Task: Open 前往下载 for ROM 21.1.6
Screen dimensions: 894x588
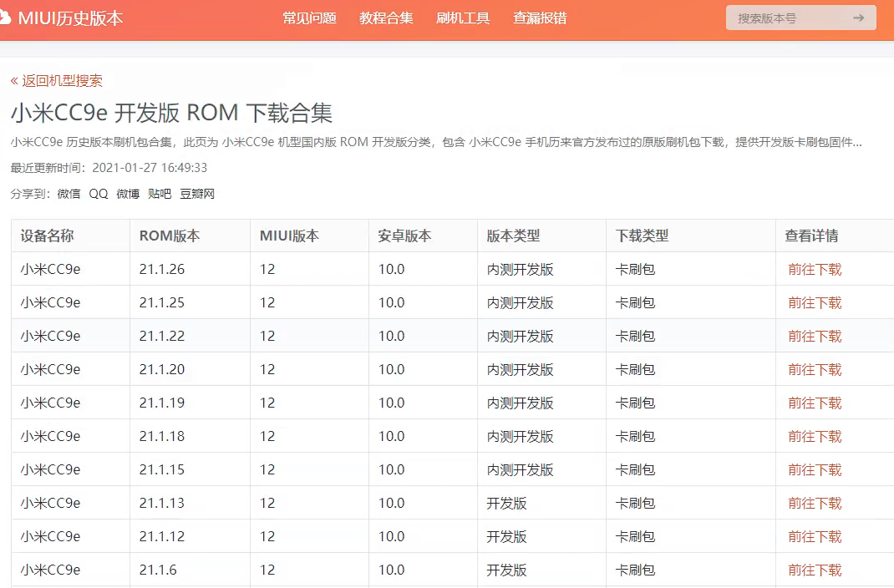Action: [x=815, y=570]
